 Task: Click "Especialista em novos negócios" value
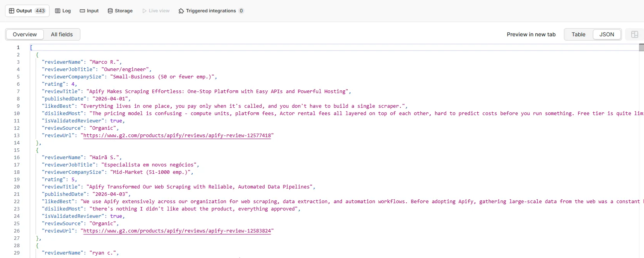point(149,165)
